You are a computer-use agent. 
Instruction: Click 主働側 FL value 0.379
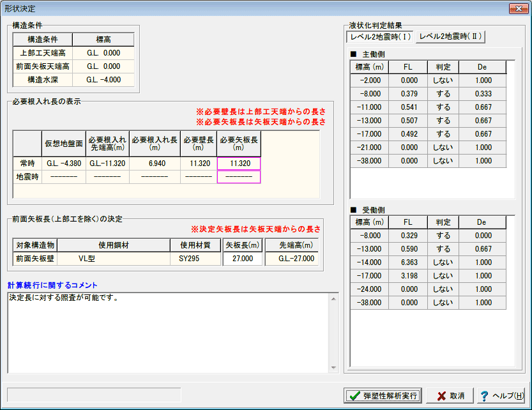click(x=408, y=94)
